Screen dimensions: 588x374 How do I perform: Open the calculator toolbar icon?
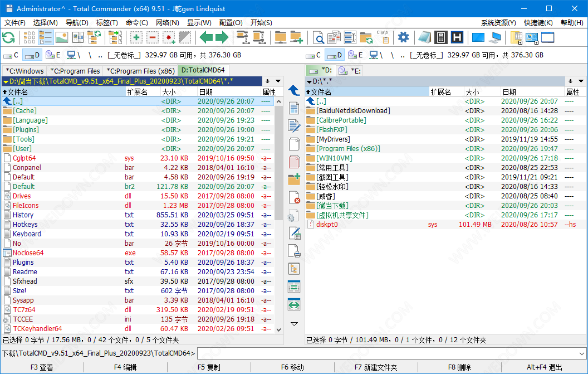441,37
